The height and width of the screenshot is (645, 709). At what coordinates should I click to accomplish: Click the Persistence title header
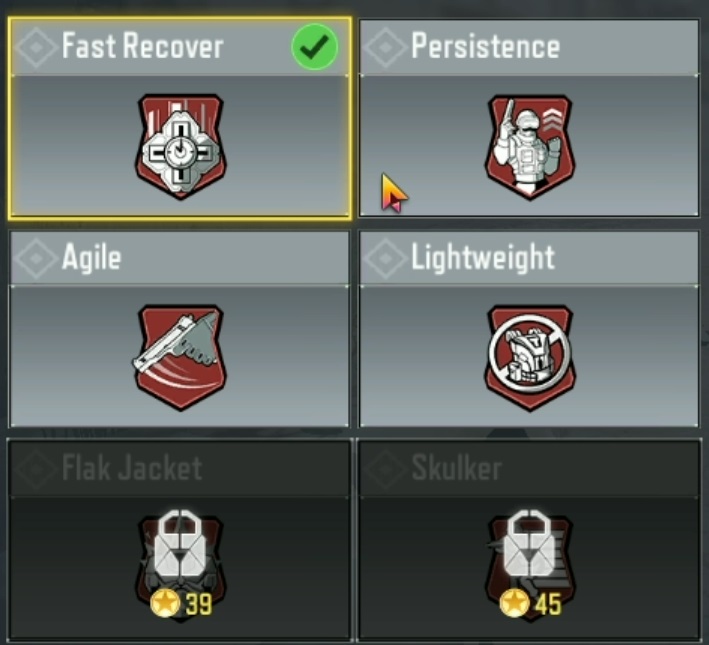pos(529,47)
